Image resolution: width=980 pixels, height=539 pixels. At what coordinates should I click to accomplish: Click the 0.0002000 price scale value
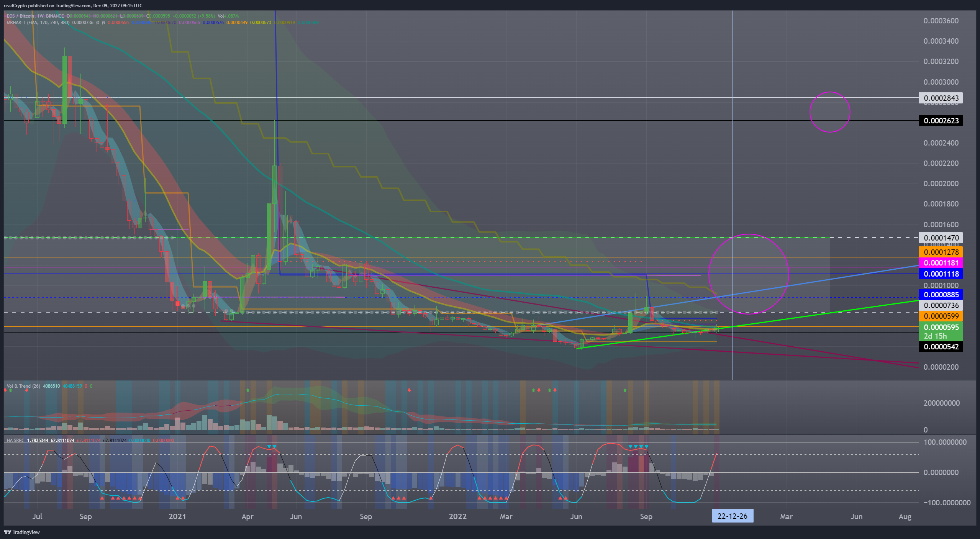coord(941,183)
